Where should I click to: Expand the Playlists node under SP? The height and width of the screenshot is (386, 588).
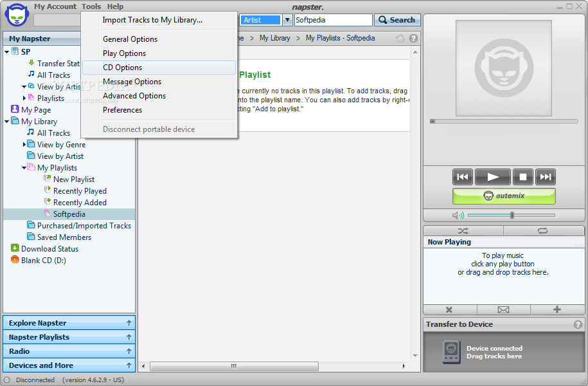(24, 98)
